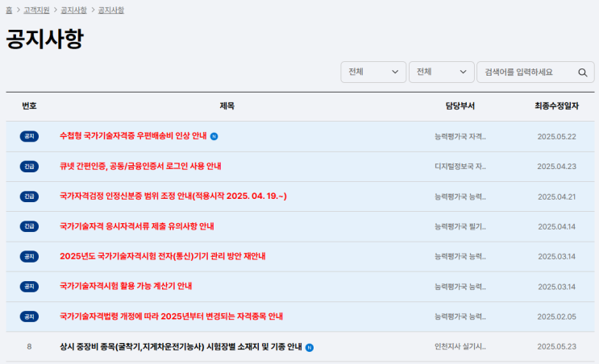The width and height of the screenshot is (599, 364).
Task: Click row number 8
Action: [x=29, y=347]
